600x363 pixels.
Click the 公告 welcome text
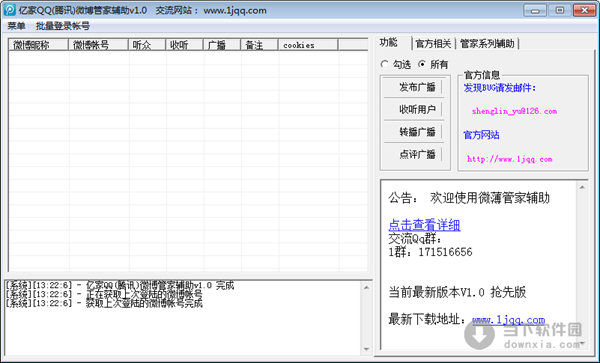pos(469,198)
